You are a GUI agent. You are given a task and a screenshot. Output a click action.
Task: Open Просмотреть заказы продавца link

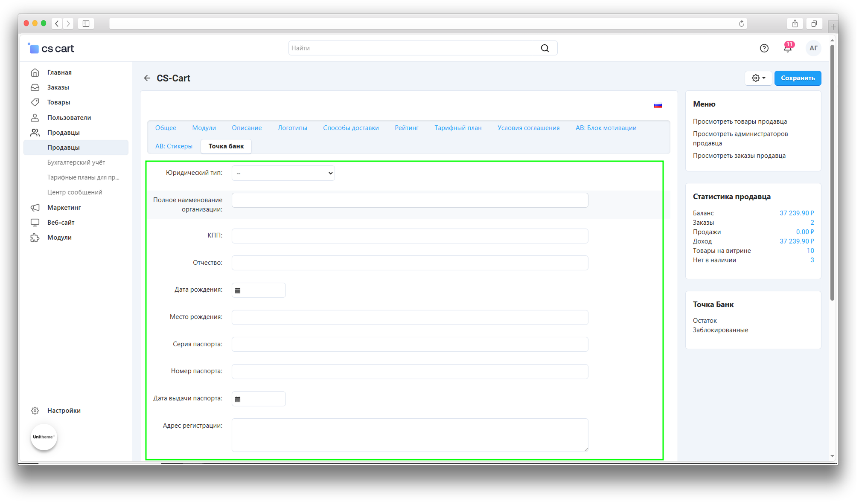(739, 156)
